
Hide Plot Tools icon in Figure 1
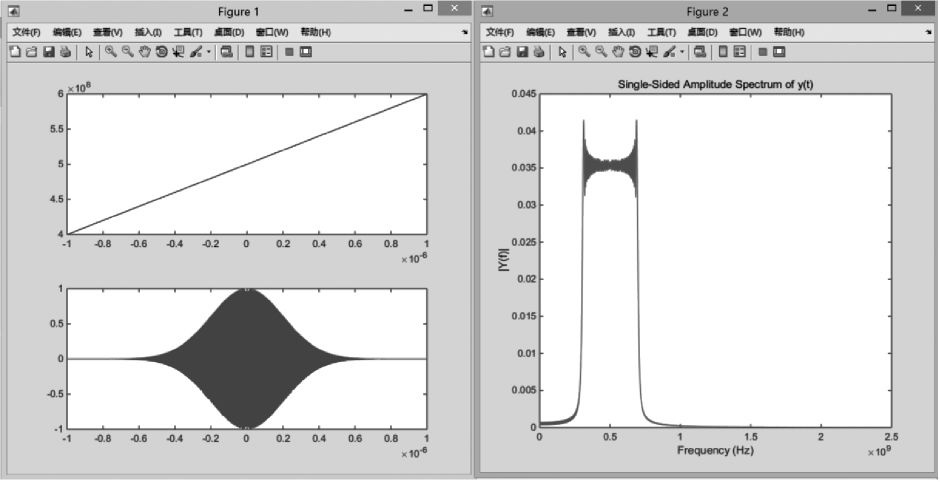[289, 52]
